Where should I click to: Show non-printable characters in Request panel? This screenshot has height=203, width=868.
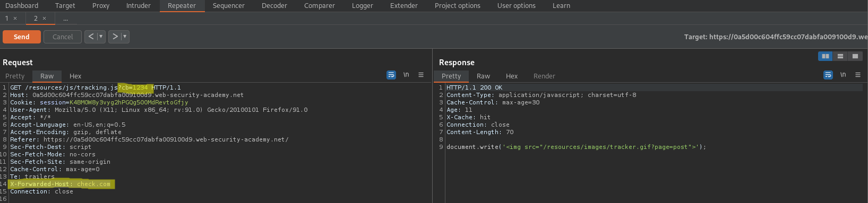(406, 75)
